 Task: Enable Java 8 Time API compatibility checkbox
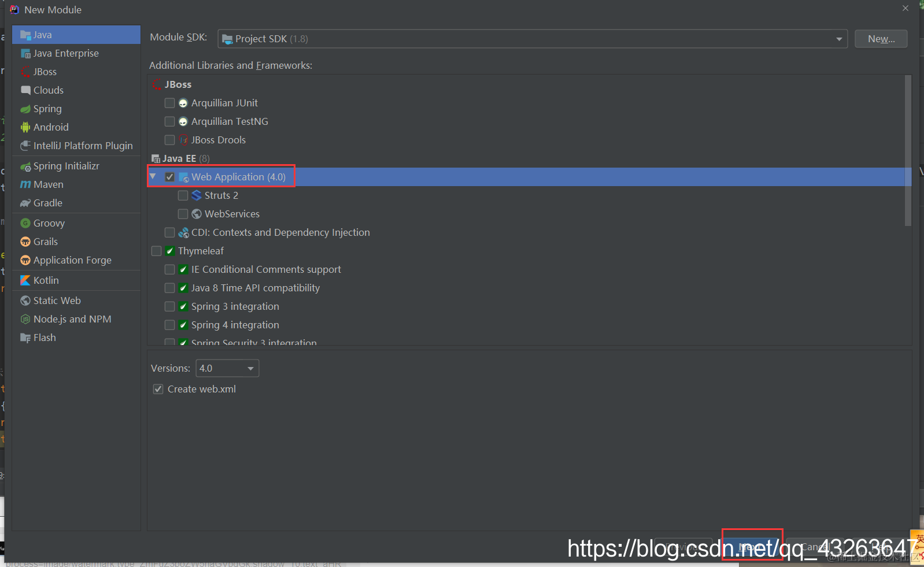[x=169, y=288]
